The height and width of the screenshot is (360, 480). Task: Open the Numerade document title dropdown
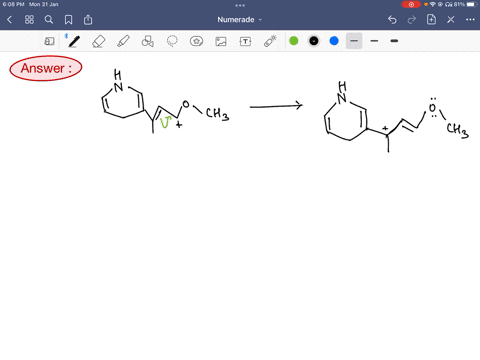pos(240,20)
